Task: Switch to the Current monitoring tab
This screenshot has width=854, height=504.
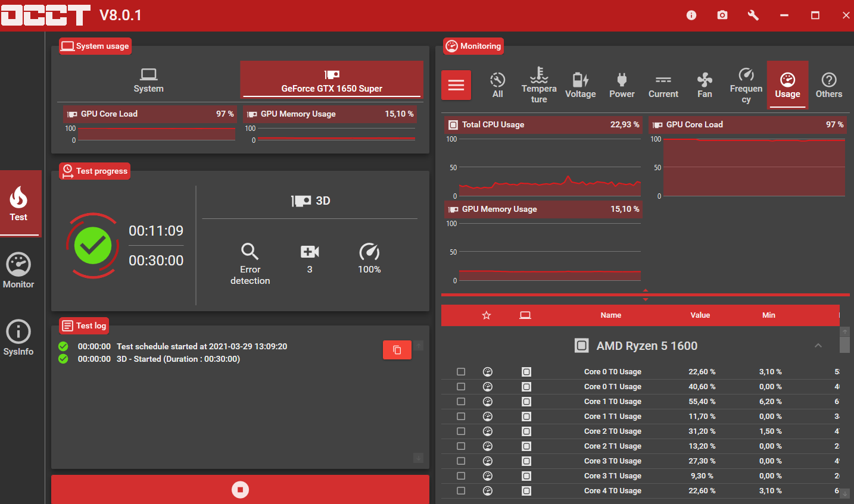Action: tap(663, 85)
